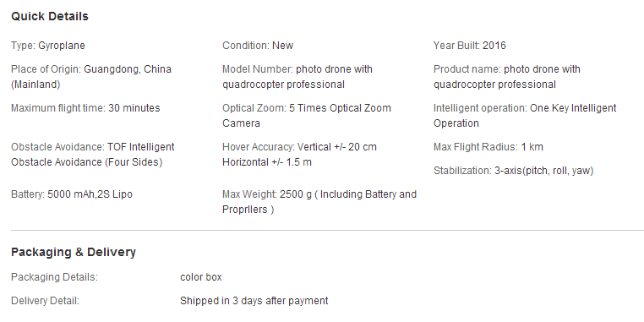Click the Packaging & Delivery heading
The image size is (644, 322).
tap(74, 252)
